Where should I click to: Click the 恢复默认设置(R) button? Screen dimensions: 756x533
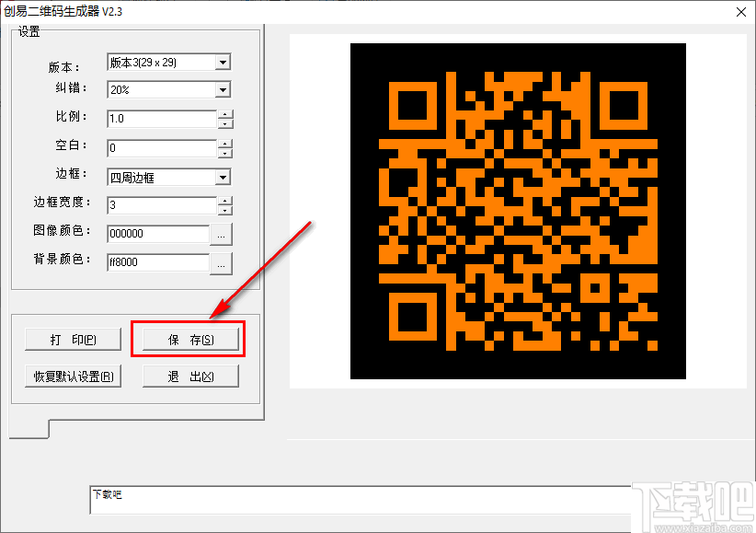(x=73, y=377)
